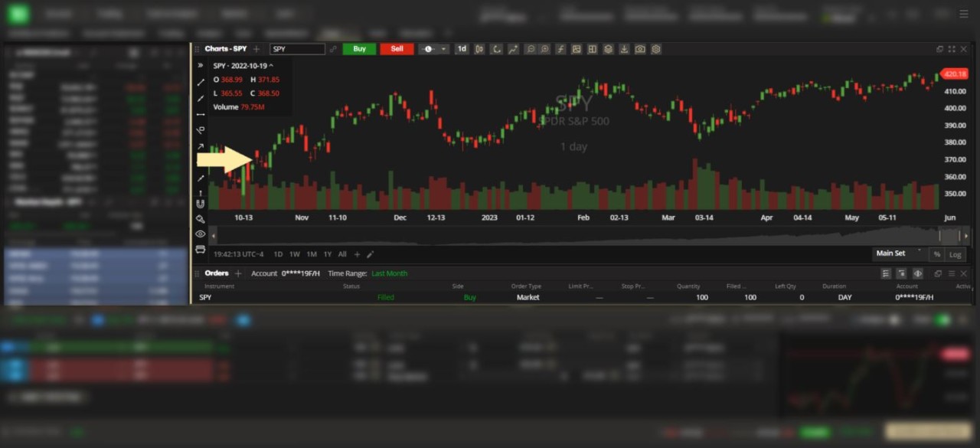Click the green Buy button

(x=359, y=49)
